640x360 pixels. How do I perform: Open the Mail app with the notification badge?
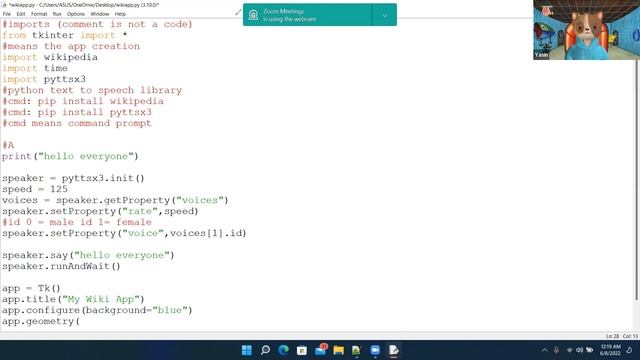point(321,350)
